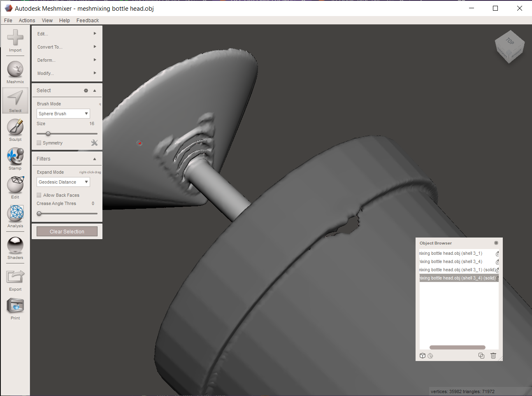Duplicate the selected object in Object Browser
The width and height of the screenshot is (532, 396).
click(481, 355)
